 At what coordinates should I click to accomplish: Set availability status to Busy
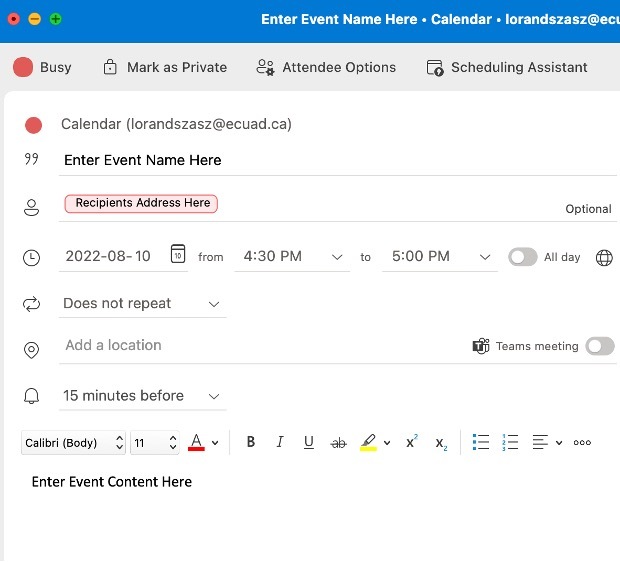42,67
